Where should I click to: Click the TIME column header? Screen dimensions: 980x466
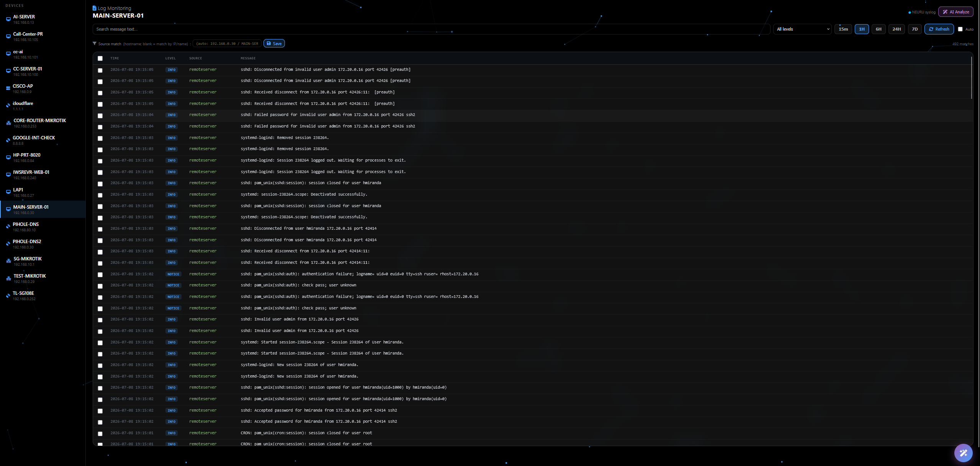[115, 58]
